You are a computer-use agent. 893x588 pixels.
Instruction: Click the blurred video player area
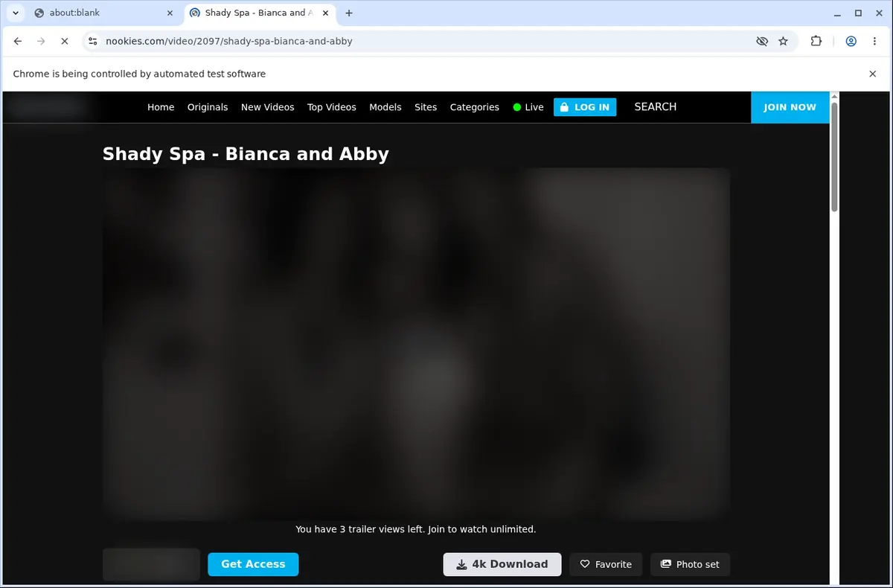[x=416, y=344]
